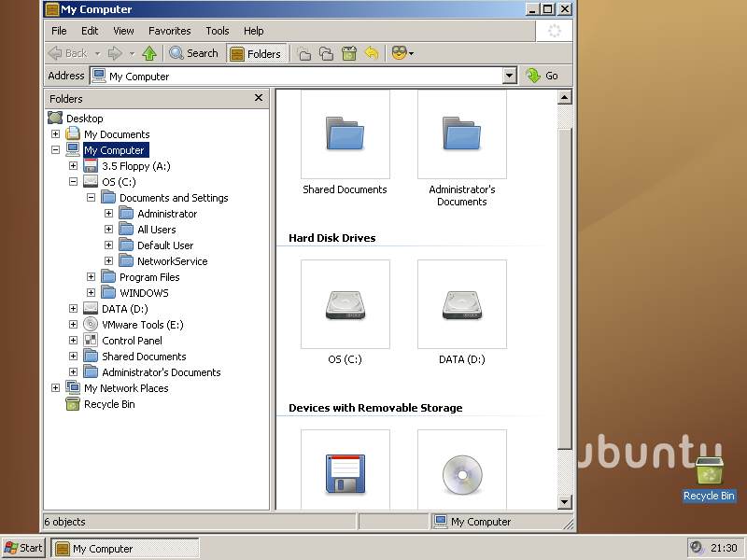Expand Default User folder node
The height and width of the screenshot is (560, 747).
click(108, 245)
